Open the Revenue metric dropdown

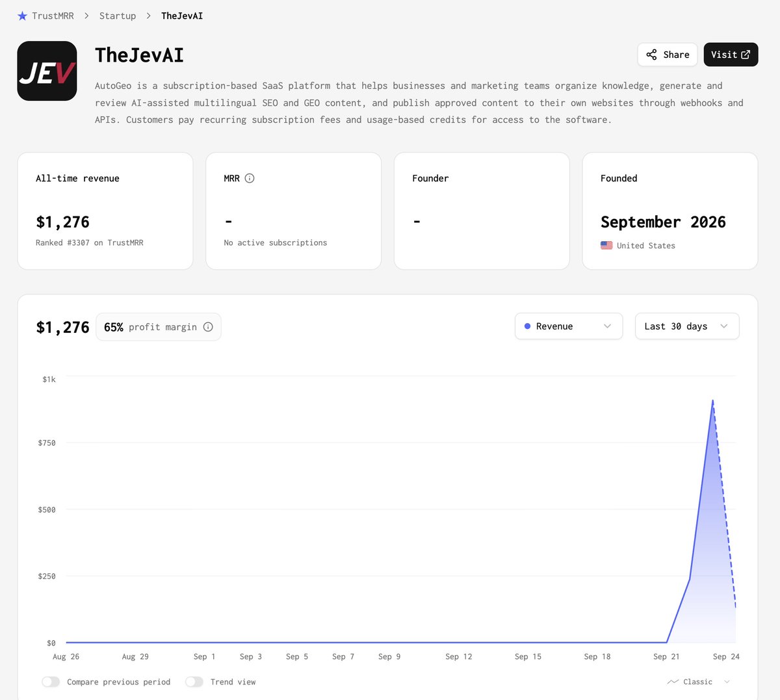[569, 326]
